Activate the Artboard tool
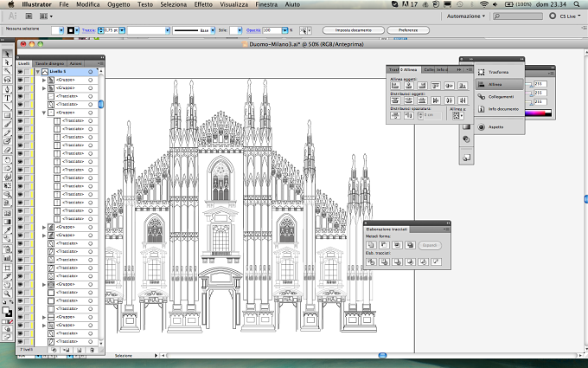Screen dimensions: 588x368 pos(7,268)
